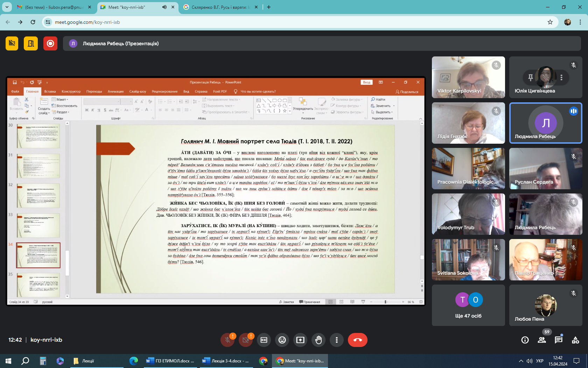Toggle the disabled camera button
Screen dimensions: 588x368
pyautogui.click(x=246, y=340)
